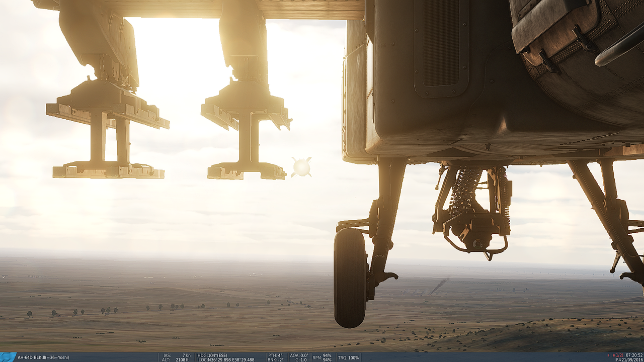Click the mission date 21/09/2016

[x=632, y=359]
